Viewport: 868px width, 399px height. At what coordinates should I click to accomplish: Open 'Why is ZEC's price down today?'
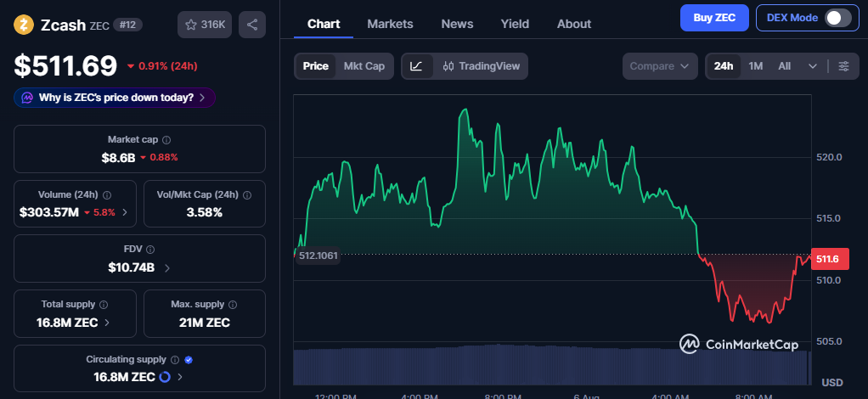coord(115,98)
